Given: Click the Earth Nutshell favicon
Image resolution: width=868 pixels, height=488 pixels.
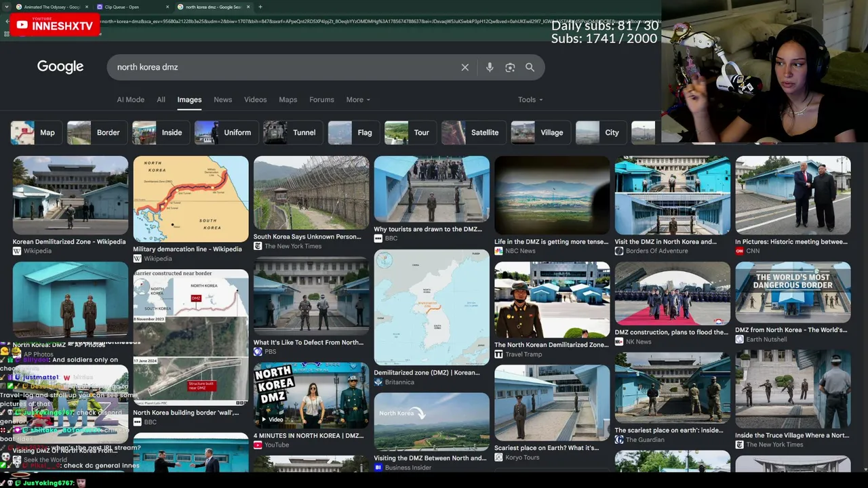Looking at the screenshot, I should (x=739, y=339).
